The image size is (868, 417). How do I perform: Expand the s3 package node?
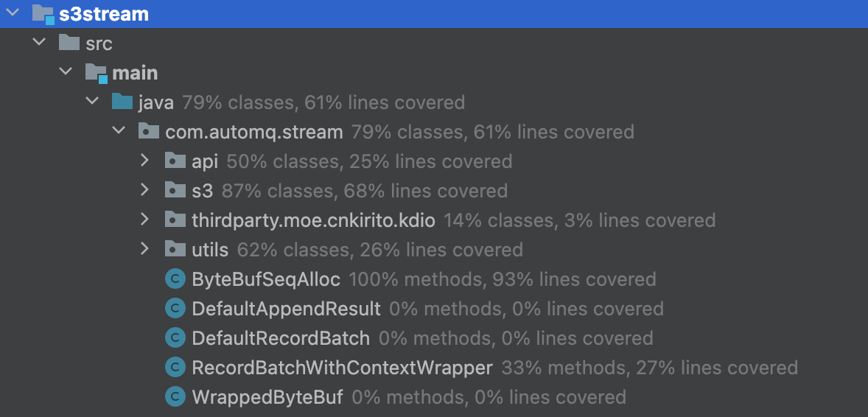click(x=144, y=190)
